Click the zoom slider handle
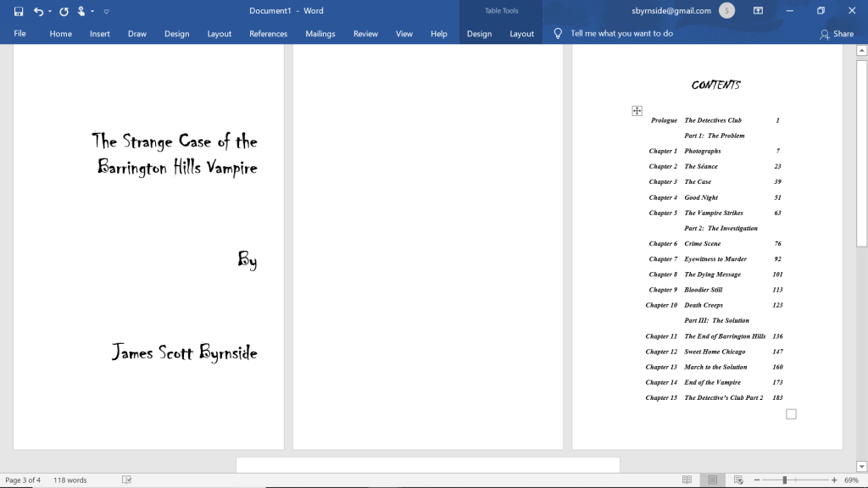Screen dimensions: 868x488 (x=784, y=480)
